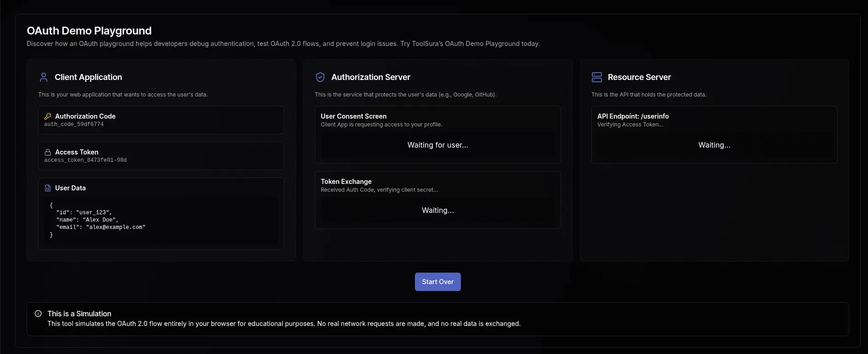Click the Authorization Server shield icon
This screenshot has width=868, height=354.
coord(320,77)
